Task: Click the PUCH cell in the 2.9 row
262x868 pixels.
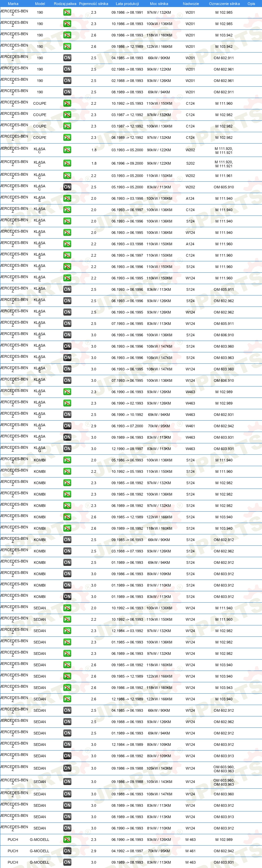Action: point(13,851)
